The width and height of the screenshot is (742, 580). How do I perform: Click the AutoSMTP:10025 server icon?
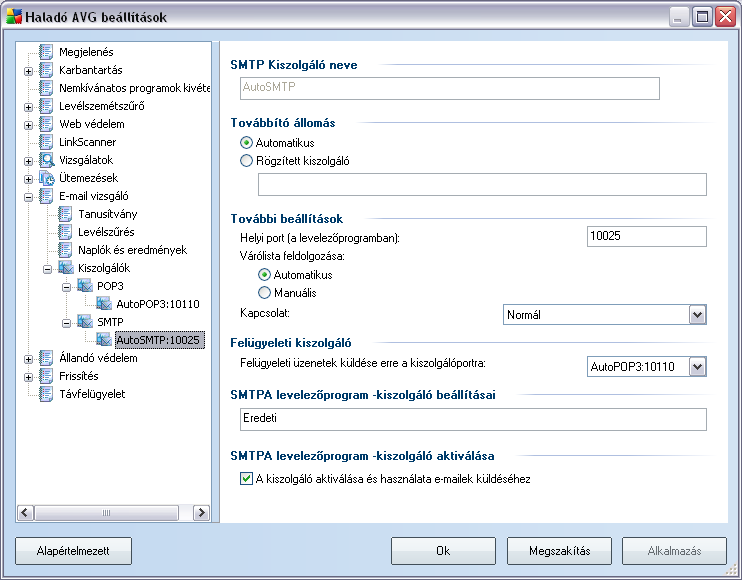[x=104, y=340]
